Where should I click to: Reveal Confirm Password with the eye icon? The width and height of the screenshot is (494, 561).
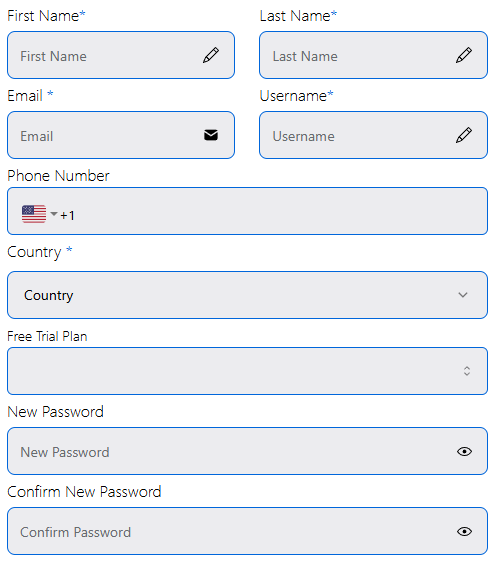click(x=464, y=532)
